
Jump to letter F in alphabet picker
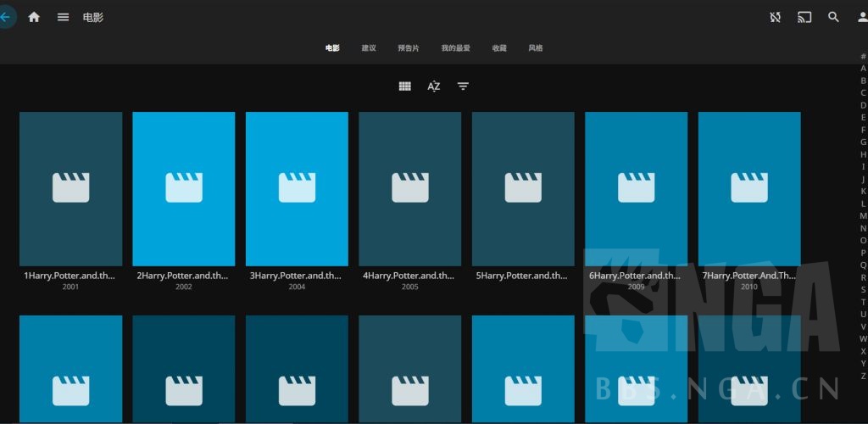tap(863, 130)
